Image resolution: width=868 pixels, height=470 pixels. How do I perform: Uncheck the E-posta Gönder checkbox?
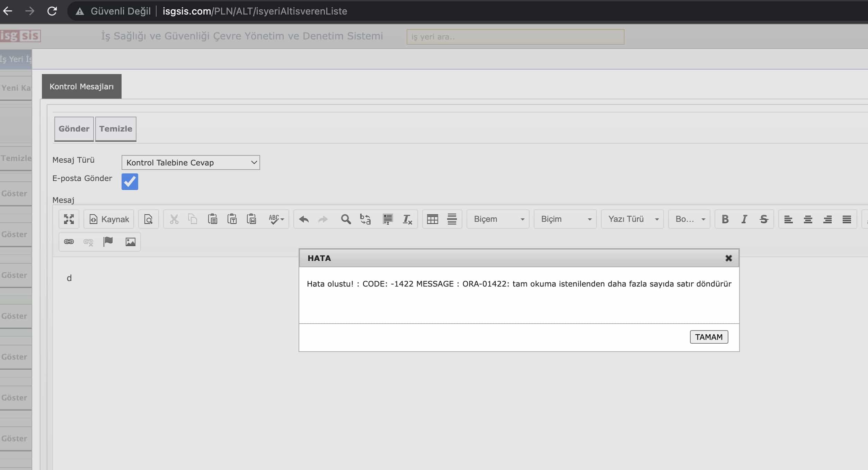[x=130, y=182]
